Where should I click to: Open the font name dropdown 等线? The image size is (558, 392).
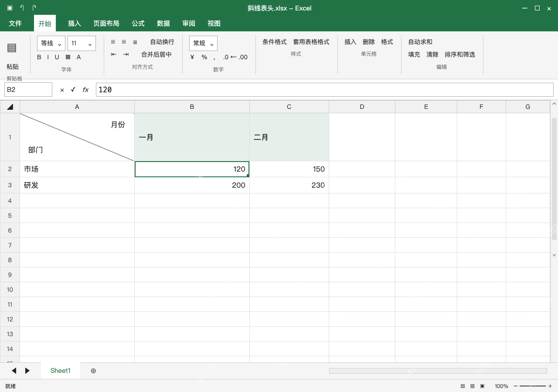[51, 43]
